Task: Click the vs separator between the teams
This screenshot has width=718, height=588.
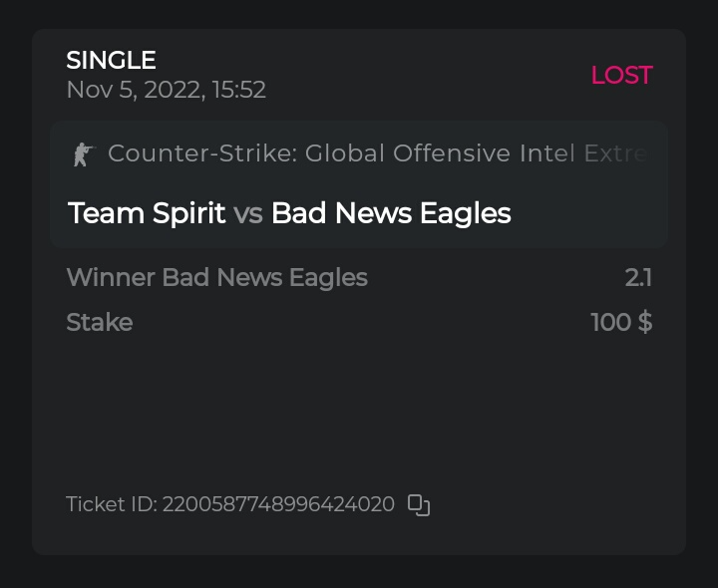Action: tap(248, 214)
